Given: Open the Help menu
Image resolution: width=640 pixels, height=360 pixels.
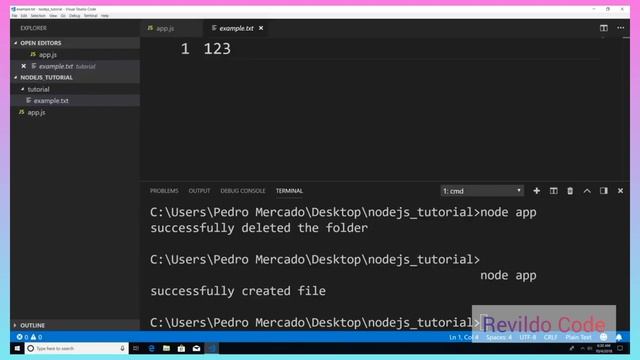Looking at the screenshot, I should [105, 16].
